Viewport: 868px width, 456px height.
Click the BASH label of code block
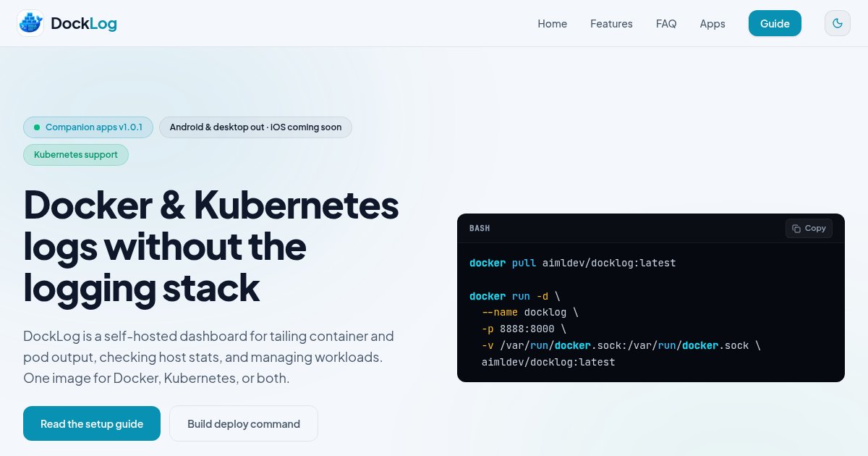click(x=480, y=228)
